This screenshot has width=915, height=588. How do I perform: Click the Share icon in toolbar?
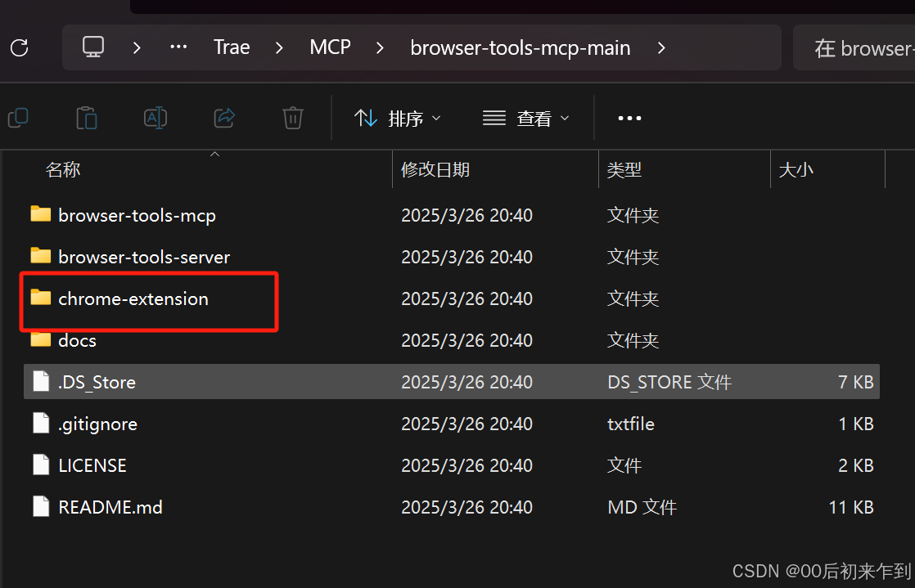click(x=224, y=118)
